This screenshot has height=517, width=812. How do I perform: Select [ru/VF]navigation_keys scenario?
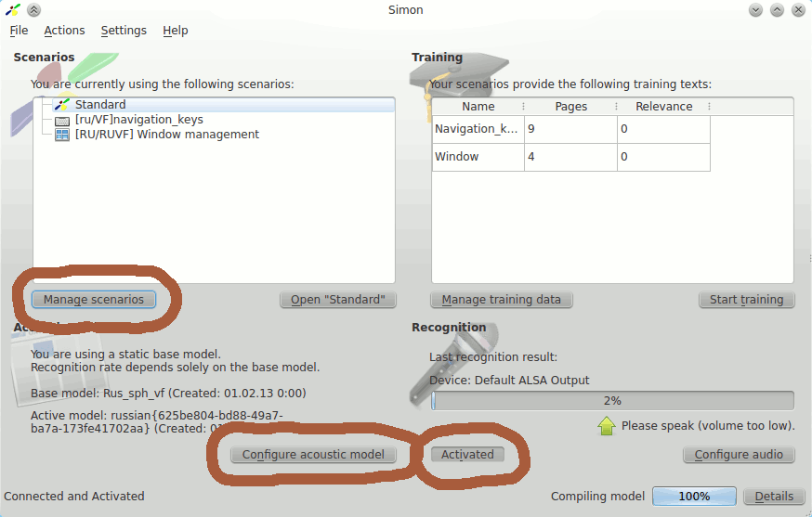pos(138,120)
